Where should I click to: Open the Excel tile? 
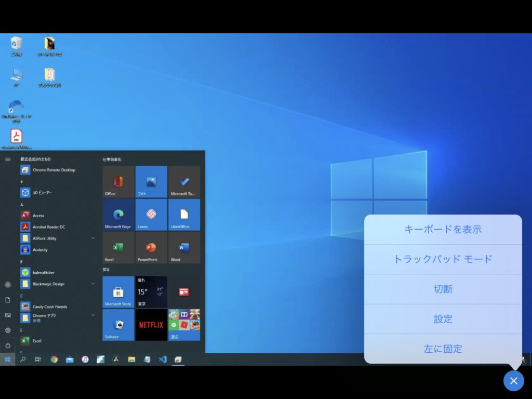click(x=118, y=247)
